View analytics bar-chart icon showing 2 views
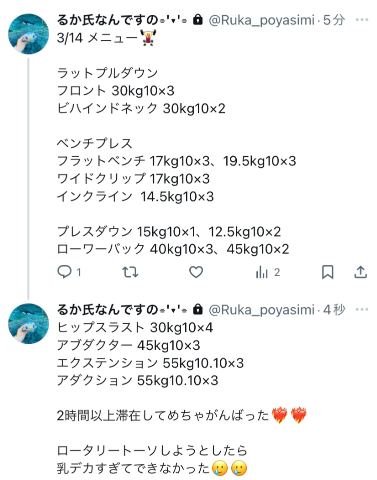 coord(262,272)
